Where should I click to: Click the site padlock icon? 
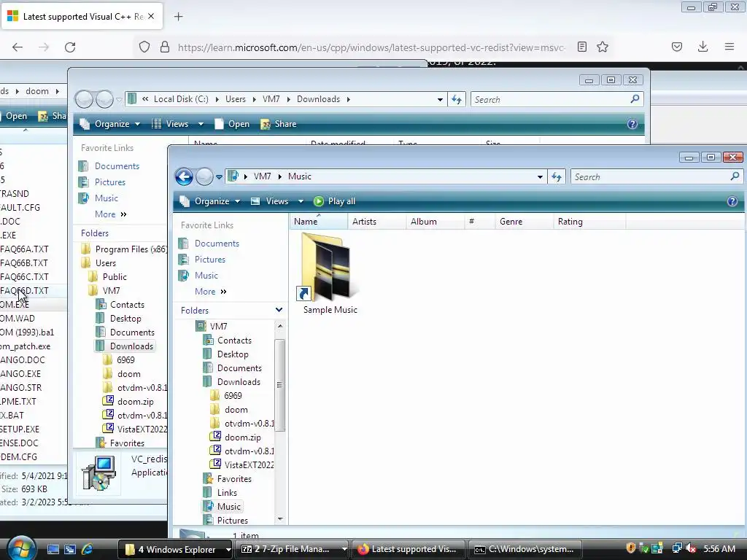point(165,47)
